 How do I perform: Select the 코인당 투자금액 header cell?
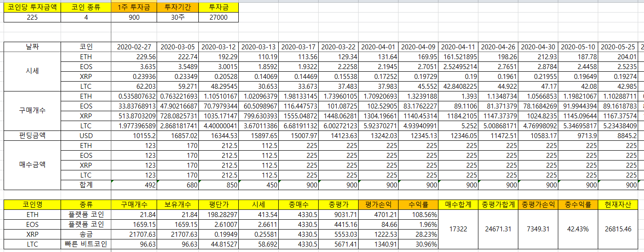32,7
